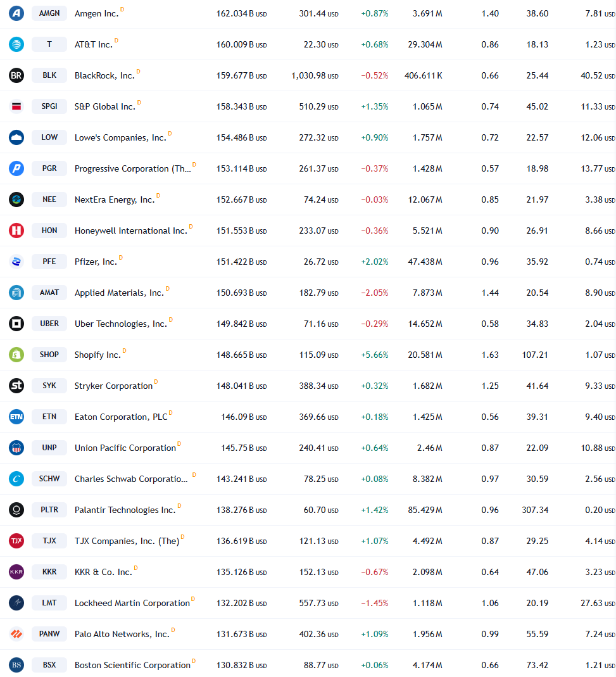Open the UBER ticker symbol
This screenshot has width=616, height=677.
[x=49, y=324]
